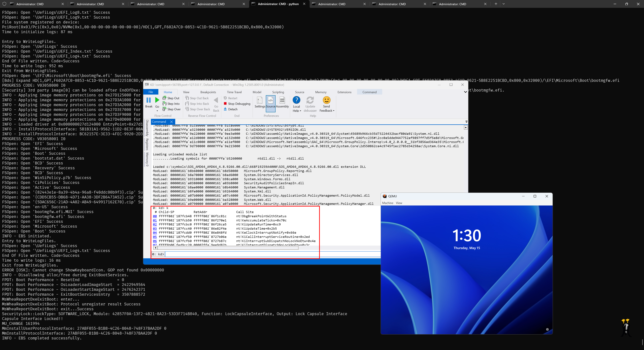Click 'Thursday, May 15' on QEMU screen
This screenshot has height=350, width=644.
(x=467, y=248)
